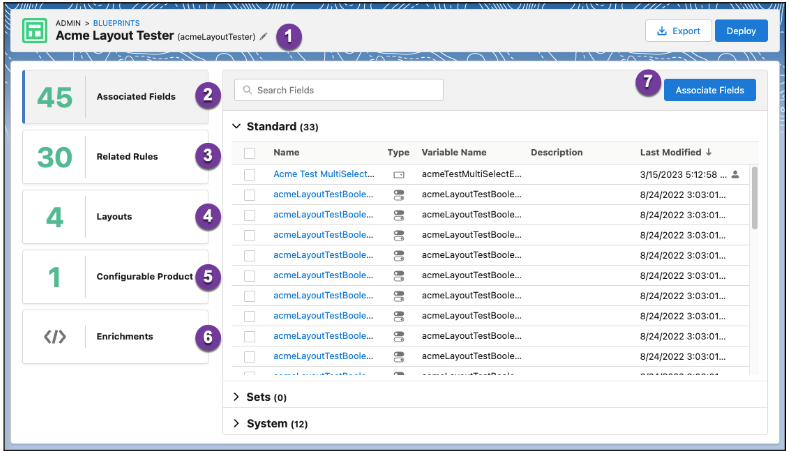Viewport: 789px width, 451px height.
Task: Click the ADMIN breadcrumb text
Action: point(68,23)
